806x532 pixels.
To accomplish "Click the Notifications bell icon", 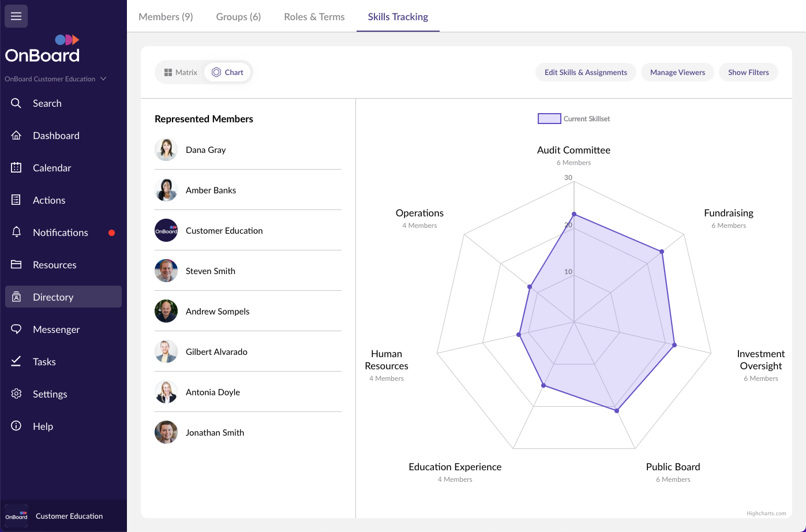I will click(x=16, y=233).
